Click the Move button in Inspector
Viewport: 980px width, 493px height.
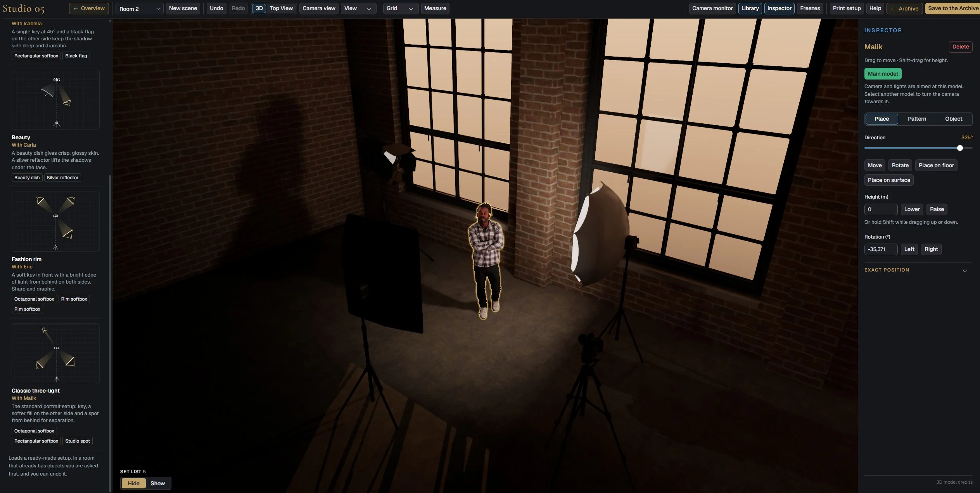(x=875, y=166)
